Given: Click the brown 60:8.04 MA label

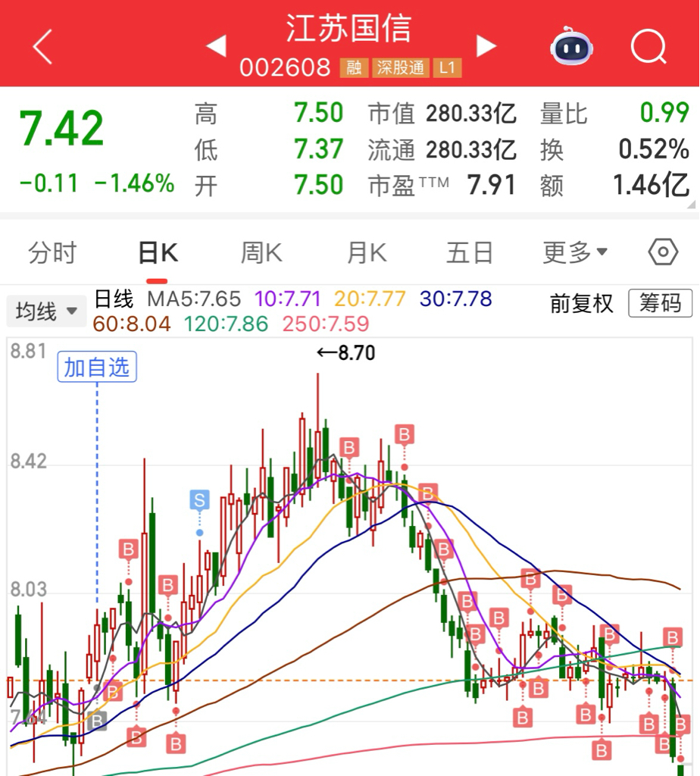Looking at the screenshot, I should pyautogui.click(x=132, y=324).
